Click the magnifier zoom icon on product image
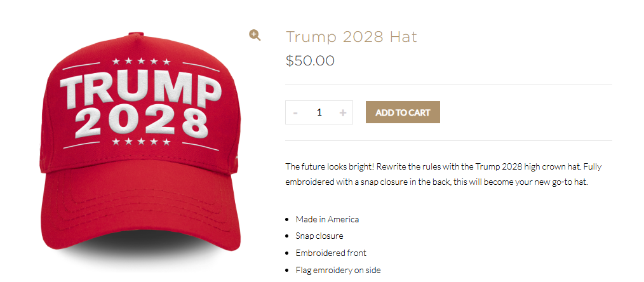The width and height of the screenshot is (644, 282). [255, 36]
